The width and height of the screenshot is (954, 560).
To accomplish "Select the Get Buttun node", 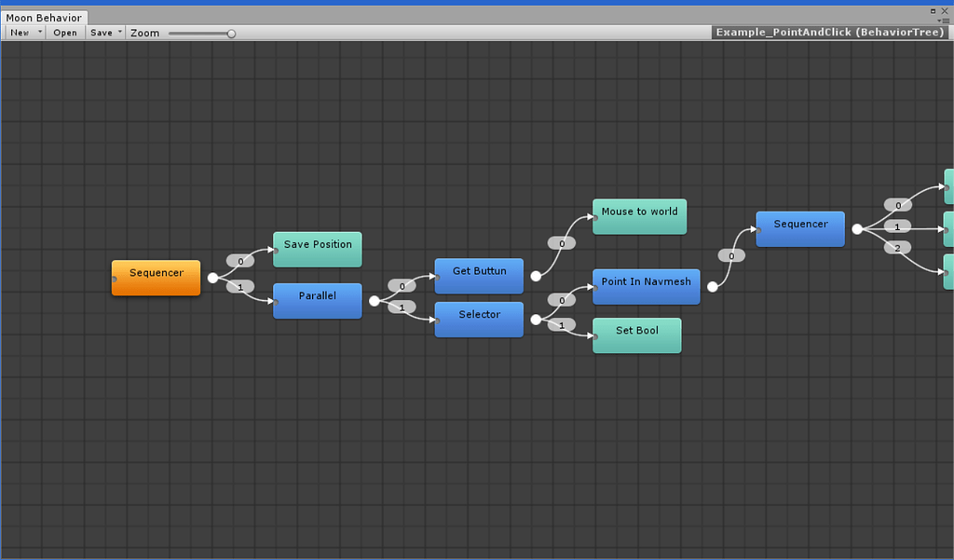I will click(478, 275).
